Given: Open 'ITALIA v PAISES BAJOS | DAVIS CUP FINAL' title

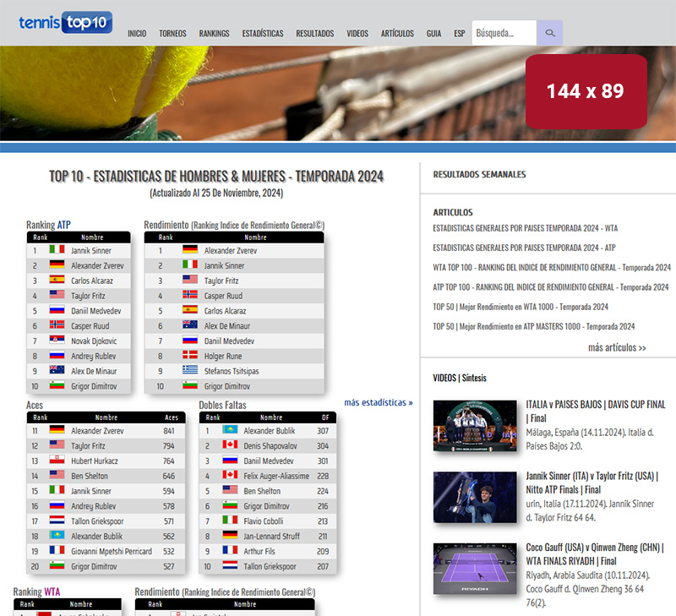Looking at the screenshot, I should click(x=596, y=412).
